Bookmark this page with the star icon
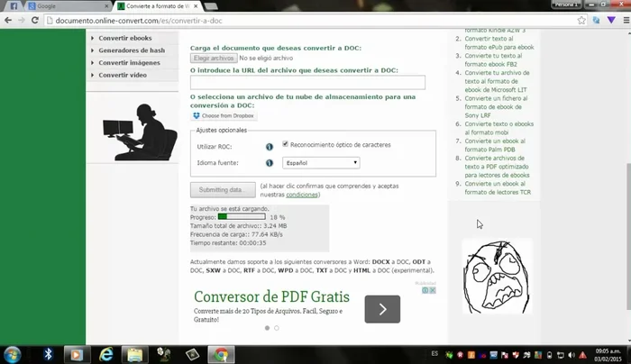This screenshot has height=364, width=631. click(x=581, y=20)
